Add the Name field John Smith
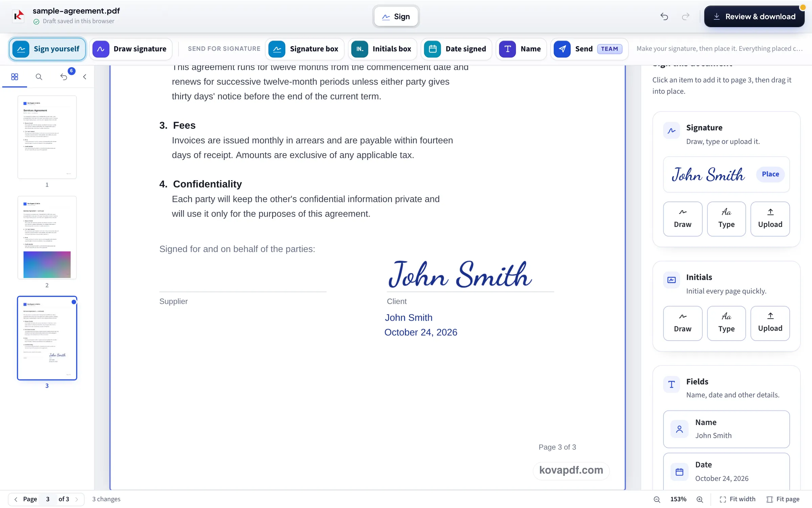 click(726, 429)
